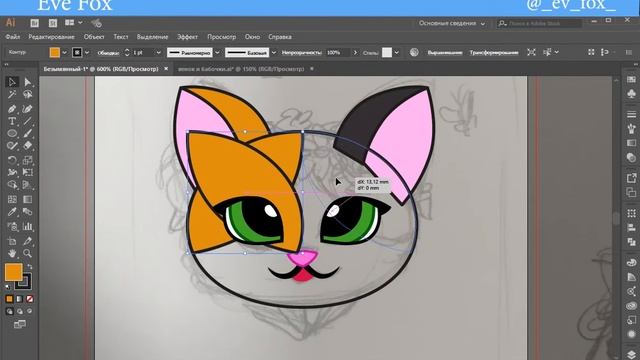The width and height of the screenshot is (640, 360).
Task: Activate the Gradient fill mode button
Action: coord(19,299)
